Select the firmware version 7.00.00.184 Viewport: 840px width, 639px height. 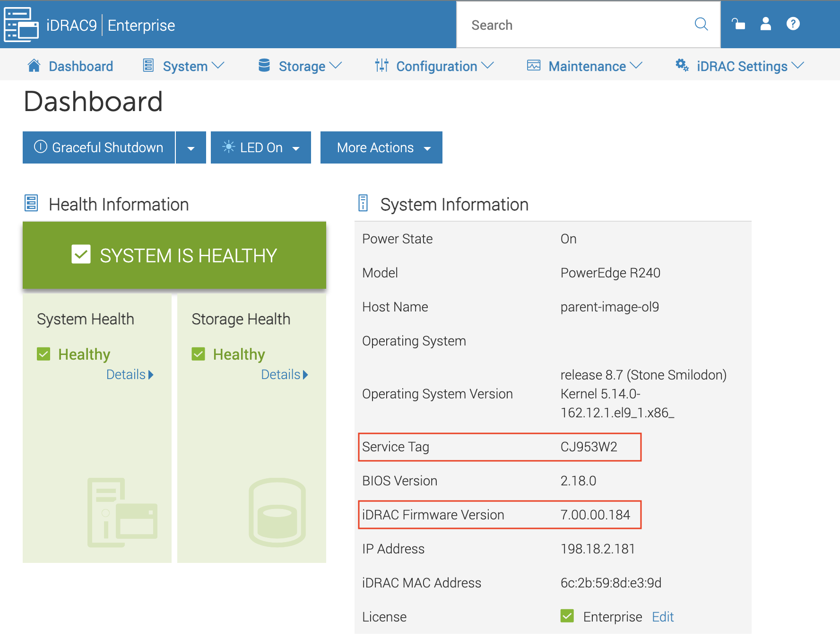tap(596, 515)
